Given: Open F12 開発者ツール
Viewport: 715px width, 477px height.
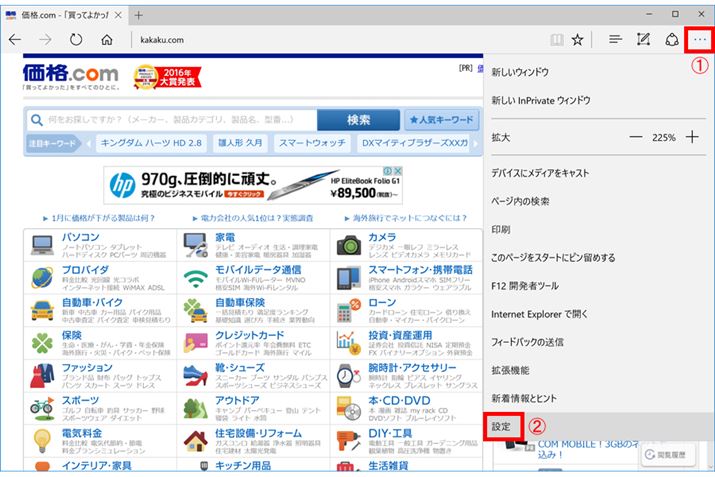Looking at the screenshot, I should [525, 286].
